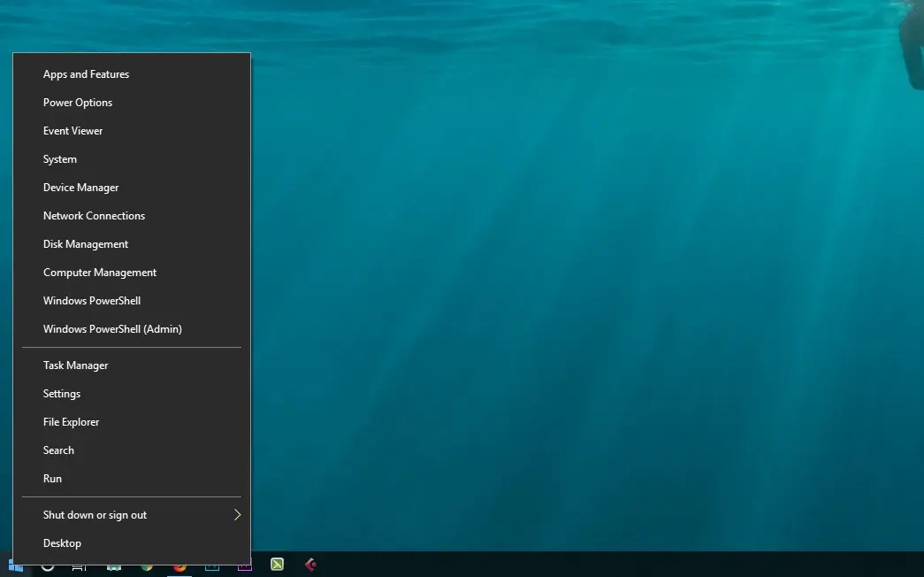Select Event Viewer
The image size is (924, 577).
pos(73,130)
